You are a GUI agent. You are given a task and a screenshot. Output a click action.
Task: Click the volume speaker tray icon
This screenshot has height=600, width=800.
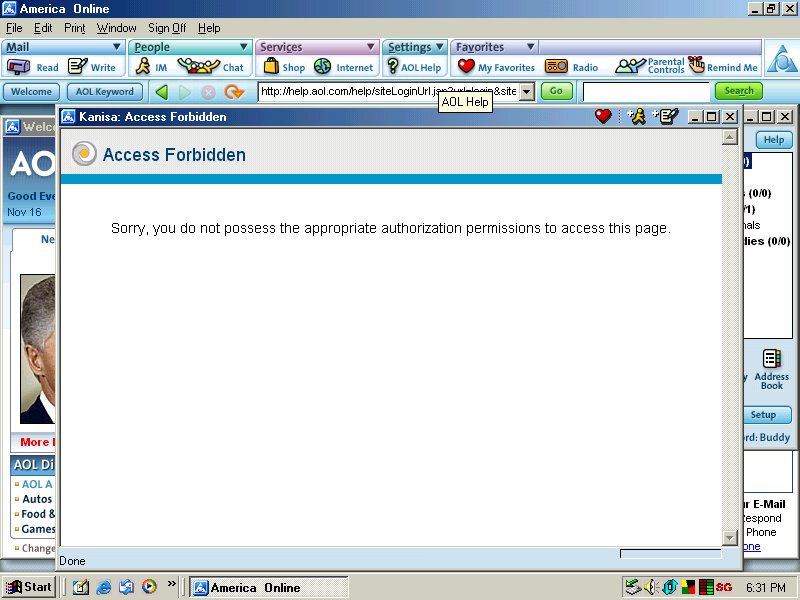651,587
